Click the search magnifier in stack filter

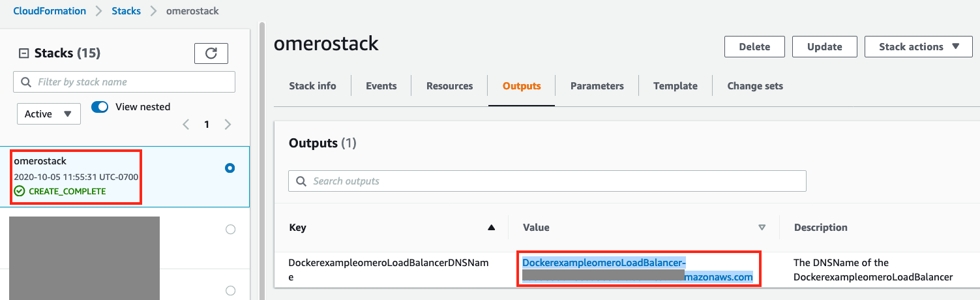(x=26, y=82)
